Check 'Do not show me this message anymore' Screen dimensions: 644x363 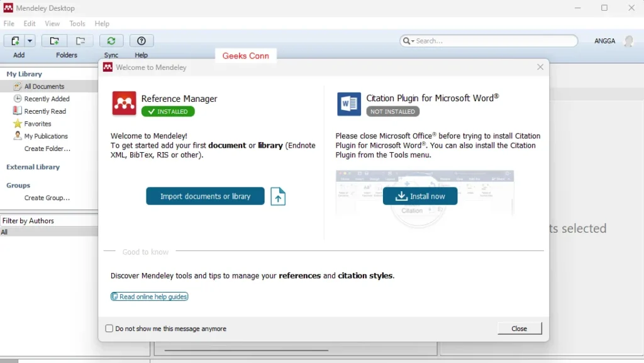108,328
